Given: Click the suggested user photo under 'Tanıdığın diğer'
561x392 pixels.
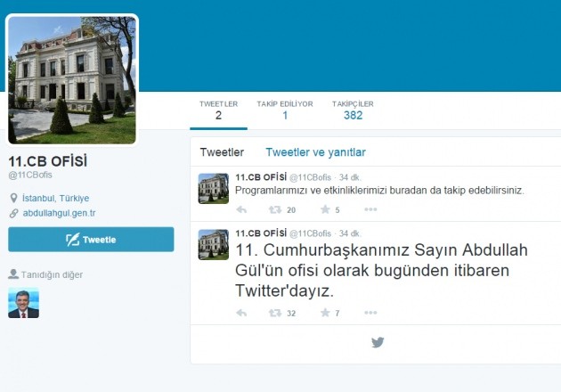Looking at the screenshot, I should coord(24,303).
